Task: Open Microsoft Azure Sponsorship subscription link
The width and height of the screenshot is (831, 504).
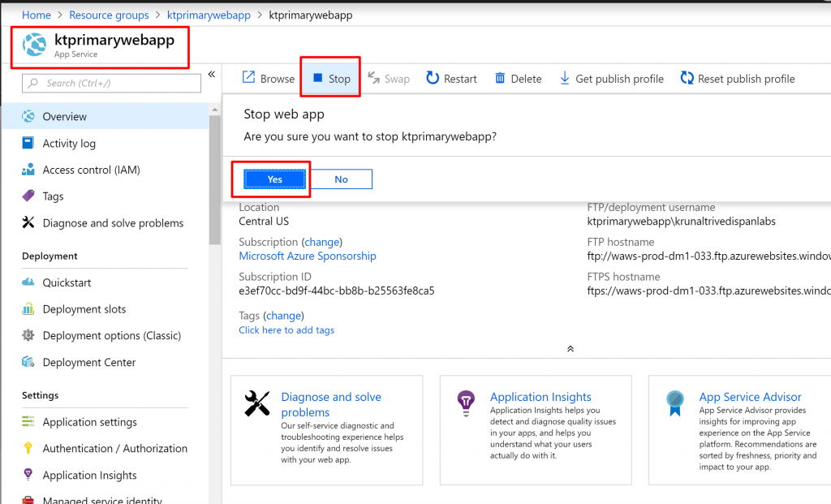Action: point(308,256)
